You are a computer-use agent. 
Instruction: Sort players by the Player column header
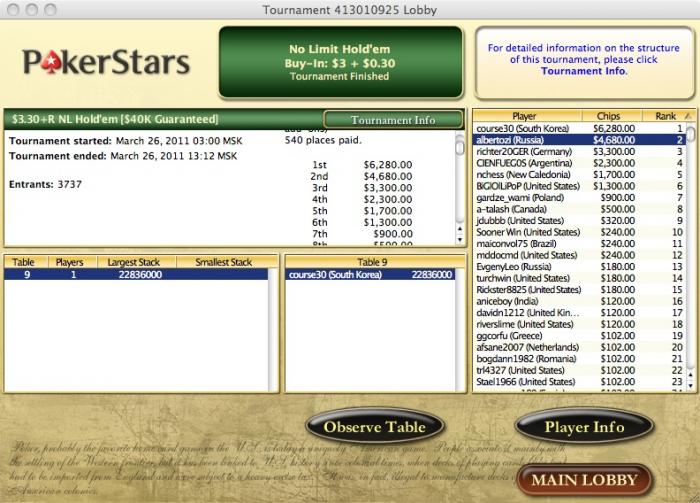point(527,116)
